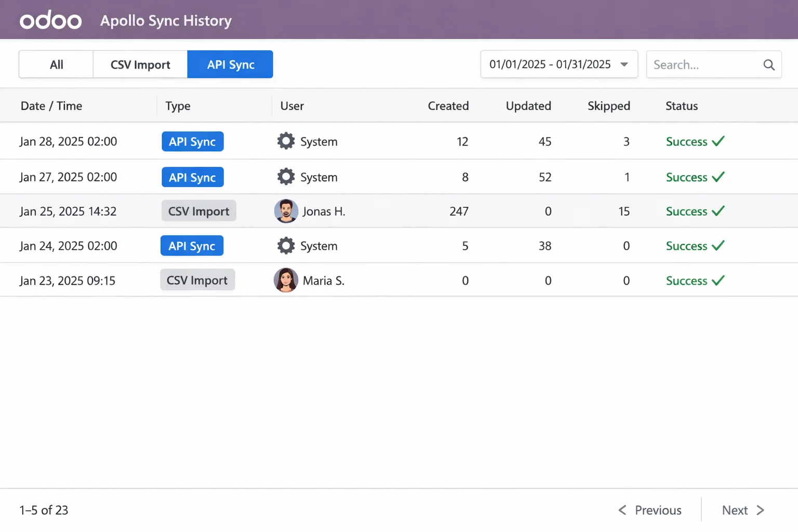Screen dimensions: 798x532
Task: Click the Maria S. user name
Action: [x=324, y=281]
